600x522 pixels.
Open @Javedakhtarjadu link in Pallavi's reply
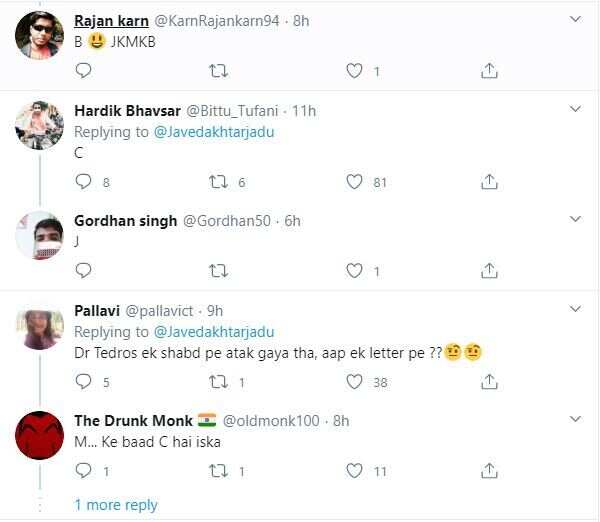tap(214, 331)
